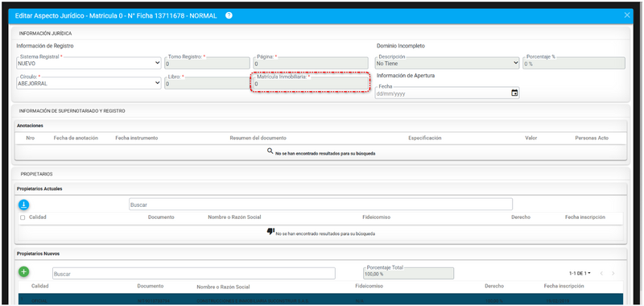Click the Valor column header in Anotaciones
This screenshot has width=644, height=306.
[x=530, y=138]
